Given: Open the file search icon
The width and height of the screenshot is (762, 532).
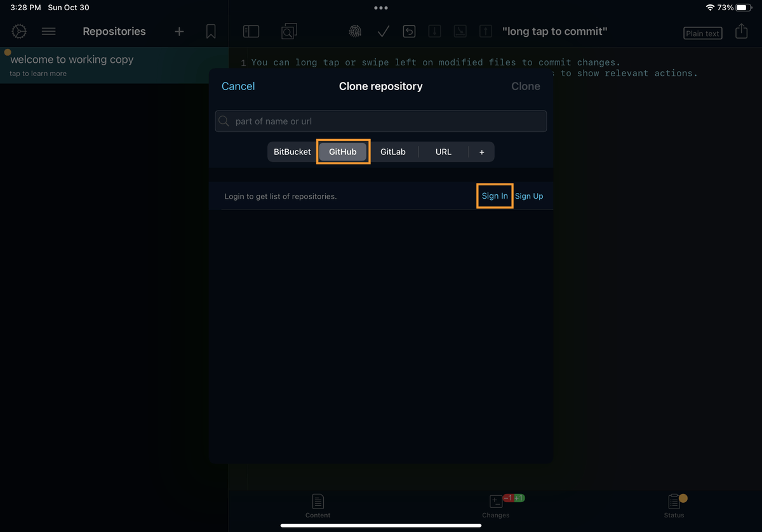Looking at the screenshot, I should pyautogui.click(x=289, y=30).
